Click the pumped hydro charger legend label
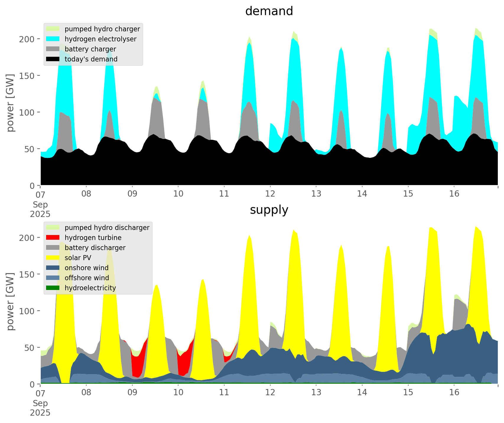The image size is (504, 423). click(x=102, y=29)
